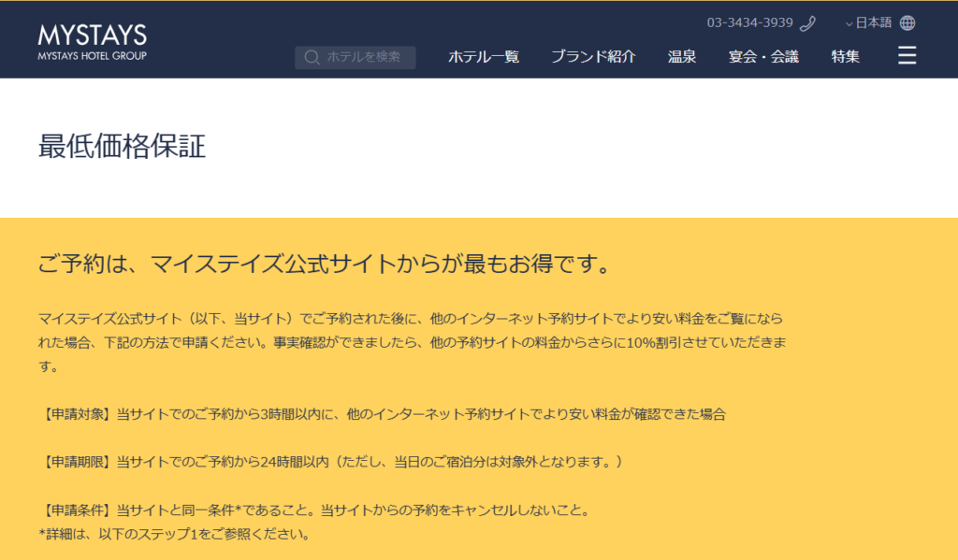Click the ホテルを検索 search field
This screenshot has width=958, height=560.
355,57
